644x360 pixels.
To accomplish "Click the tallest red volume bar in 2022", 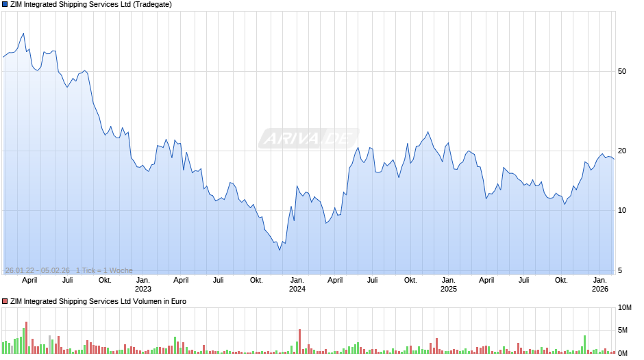I will click(26, 338).
